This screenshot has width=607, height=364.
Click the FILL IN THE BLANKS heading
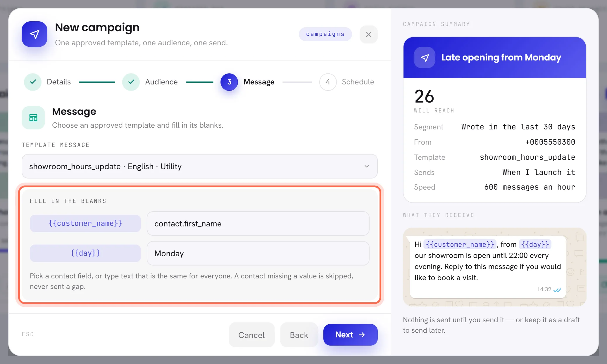pos(68,201)
